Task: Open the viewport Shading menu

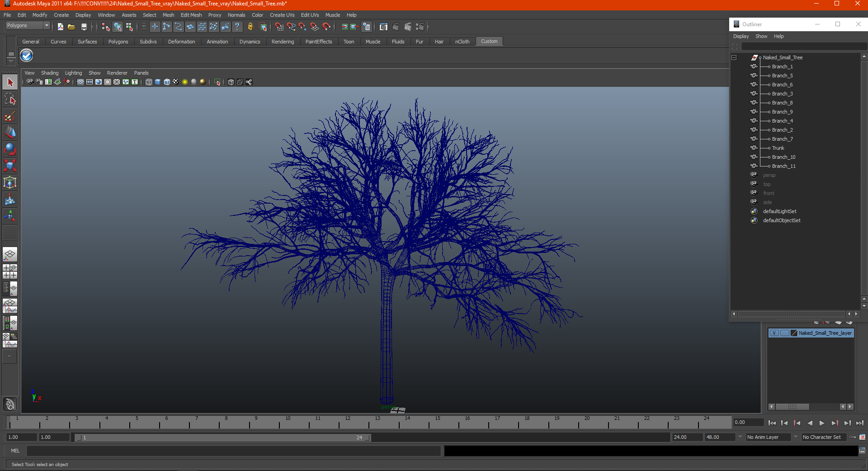Action: click(50, 73)
